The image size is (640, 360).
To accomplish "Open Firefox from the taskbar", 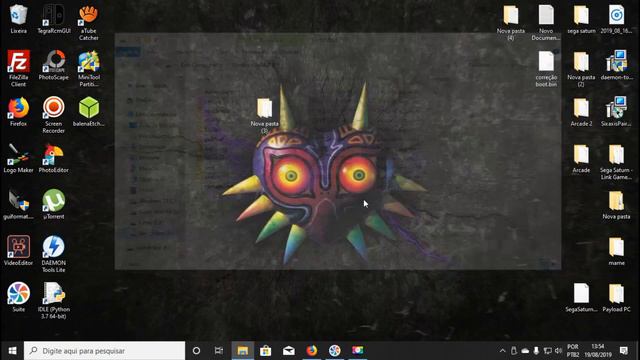I will [x=311, y=351].
